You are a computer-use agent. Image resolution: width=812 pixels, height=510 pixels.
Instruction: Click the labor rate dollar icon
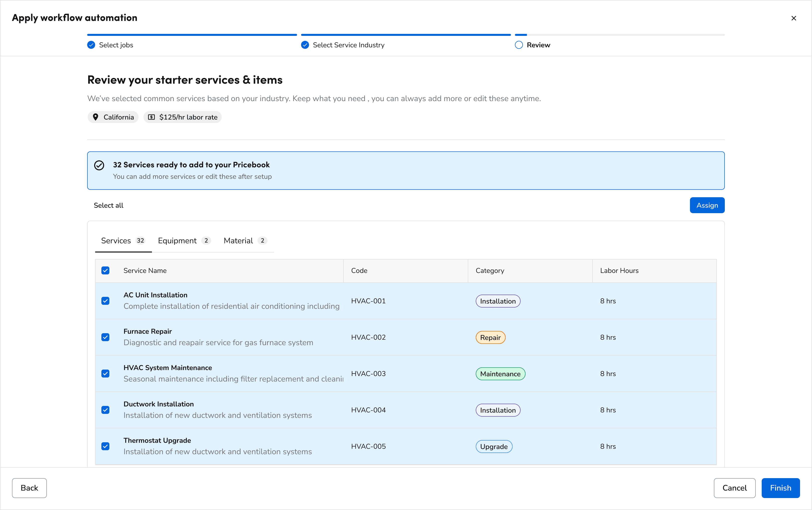[x=151, y=117]
